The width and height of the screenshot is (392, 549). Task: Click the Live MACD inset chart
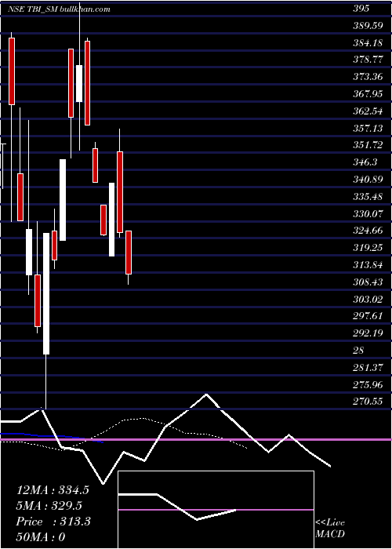pyautogui.click(x=216, y=510)
